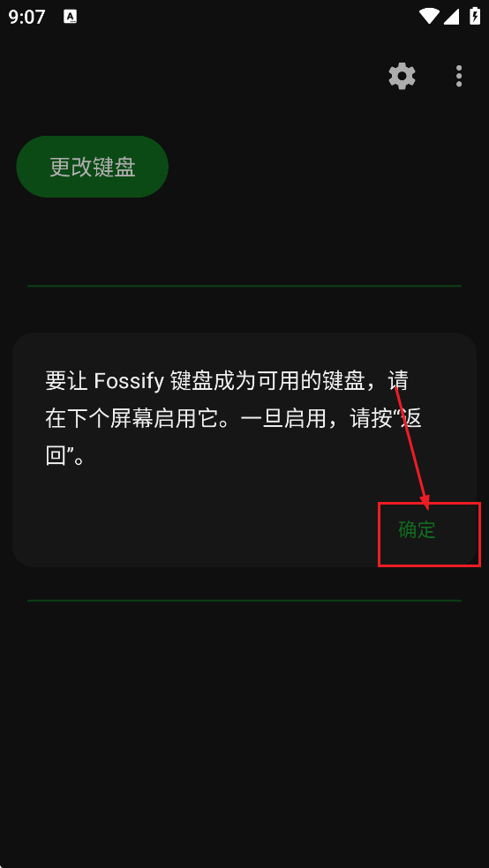Tap the Fossify 键盘 dialog message text
489x868 pixels.
pos(233,419)
